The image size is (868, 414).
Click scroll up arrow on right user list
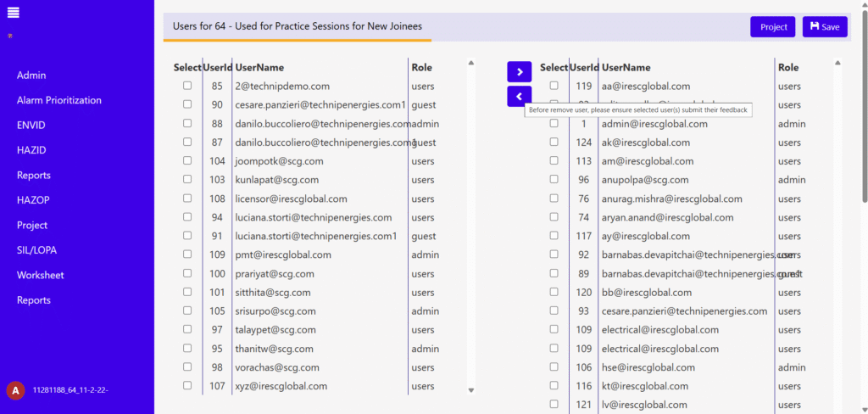click(x=837, y=63)
